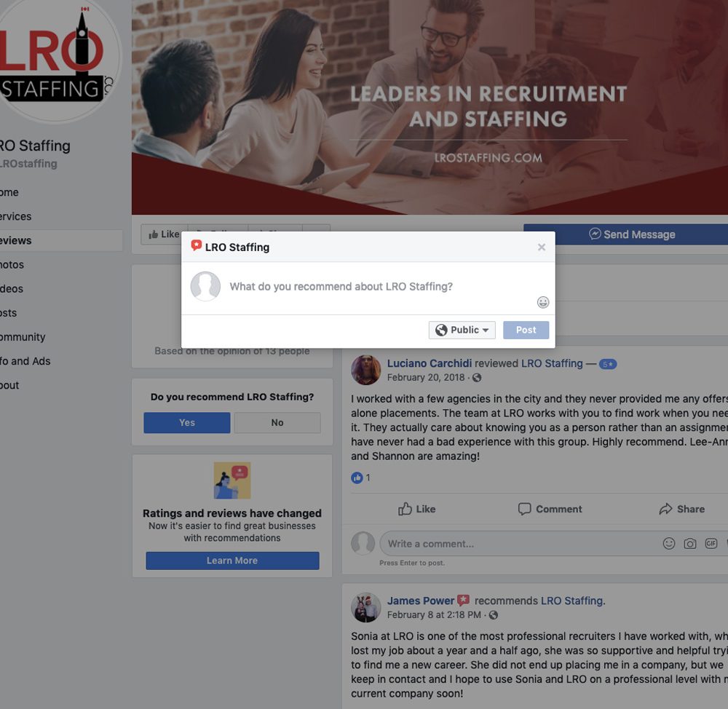Image resolution: width=728 pixels, height=709 pixels.
Task: Share Luciano Carchidi's review
Action: pos(681,509)
